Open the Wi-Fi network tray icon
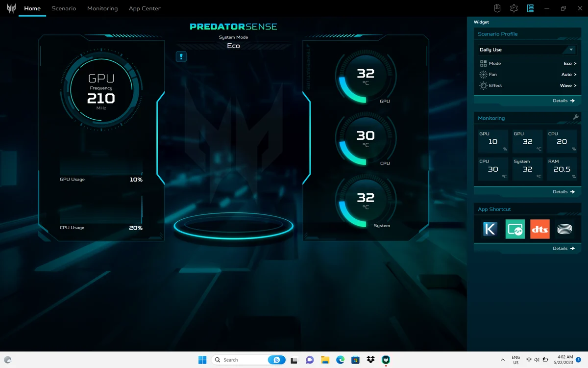Image resolution: width=588 pixels, height=368 pixels. [x=529, y=360]
